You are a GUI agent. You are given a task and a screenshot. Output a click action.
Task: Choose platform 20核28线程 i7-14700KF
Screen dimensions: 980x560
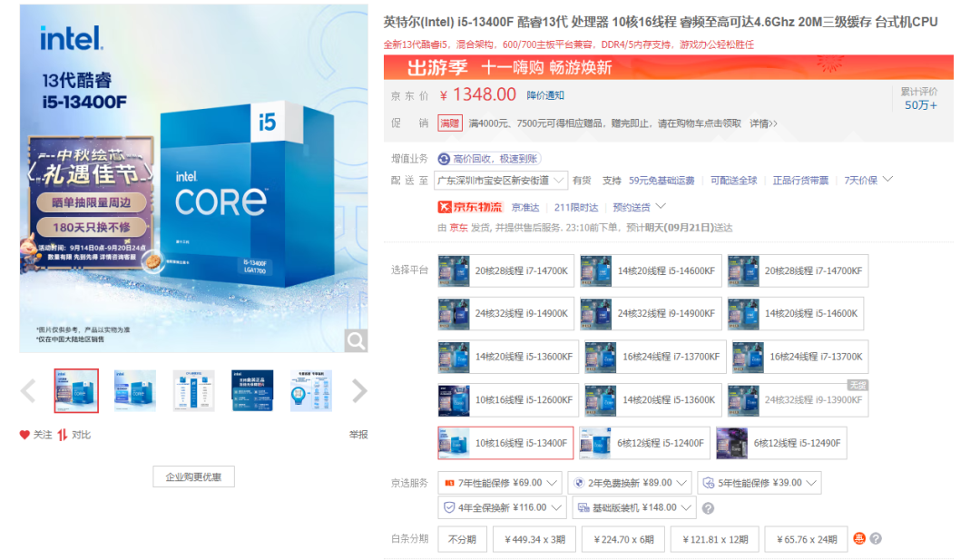click(798, 270)
